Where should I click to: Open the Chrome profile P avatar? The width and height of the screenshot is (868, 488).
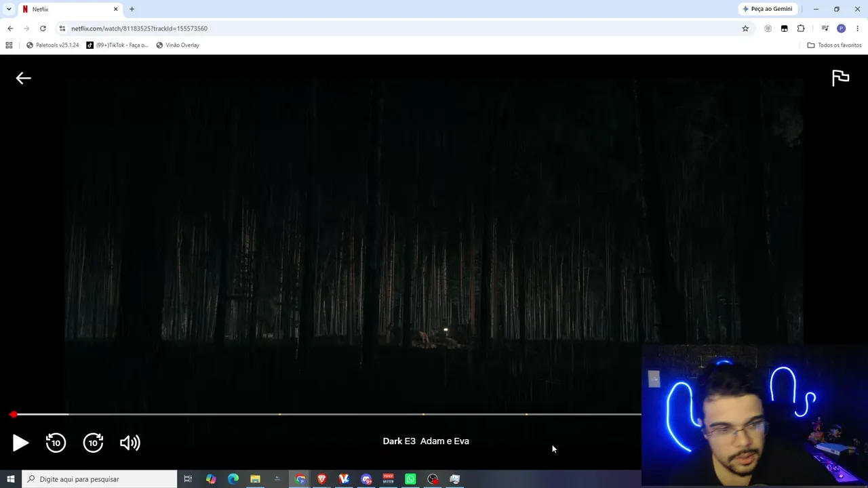click(842, 28)
